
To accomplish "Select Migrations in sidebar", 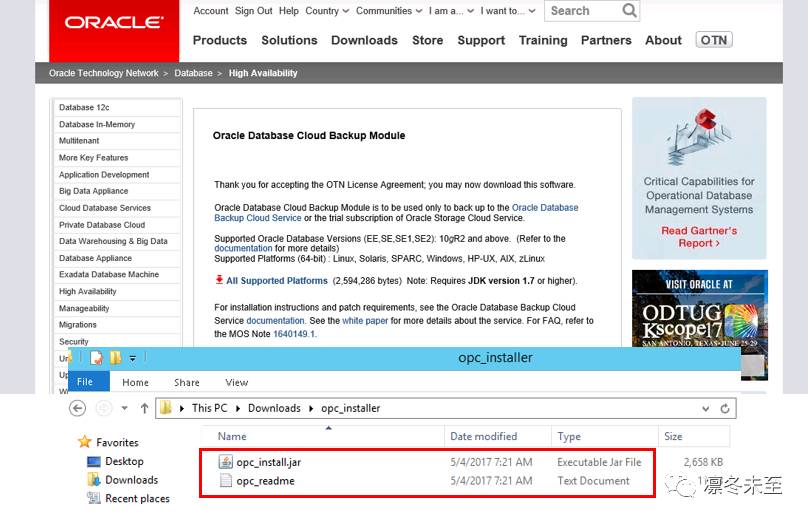I will (117, 325).
